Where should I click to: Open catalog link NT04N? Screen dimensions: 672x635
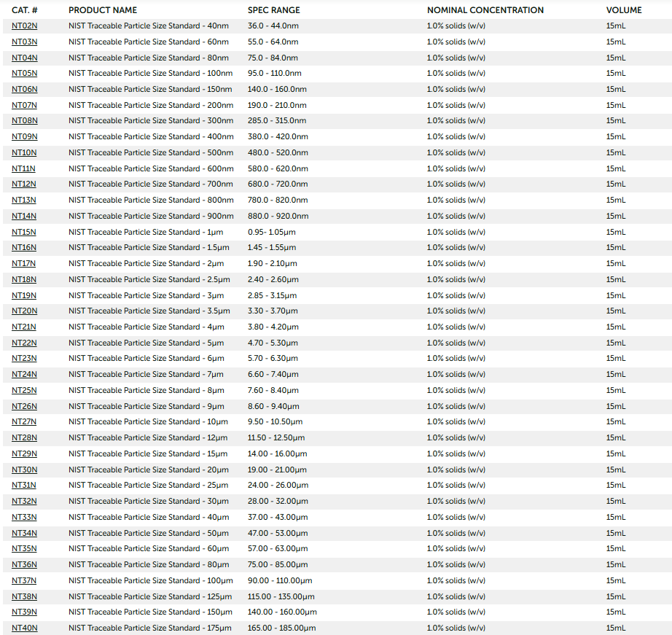coord(25,58)
